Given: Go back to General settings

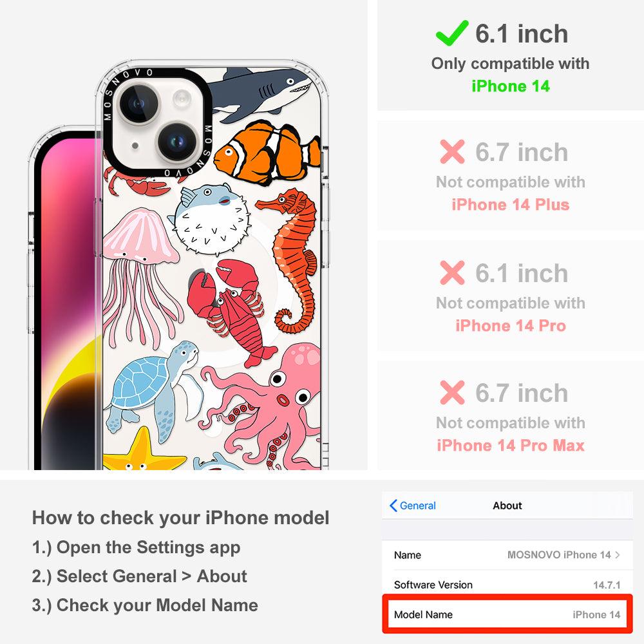Looking at the screenshot, I should (x=413, y=506).
